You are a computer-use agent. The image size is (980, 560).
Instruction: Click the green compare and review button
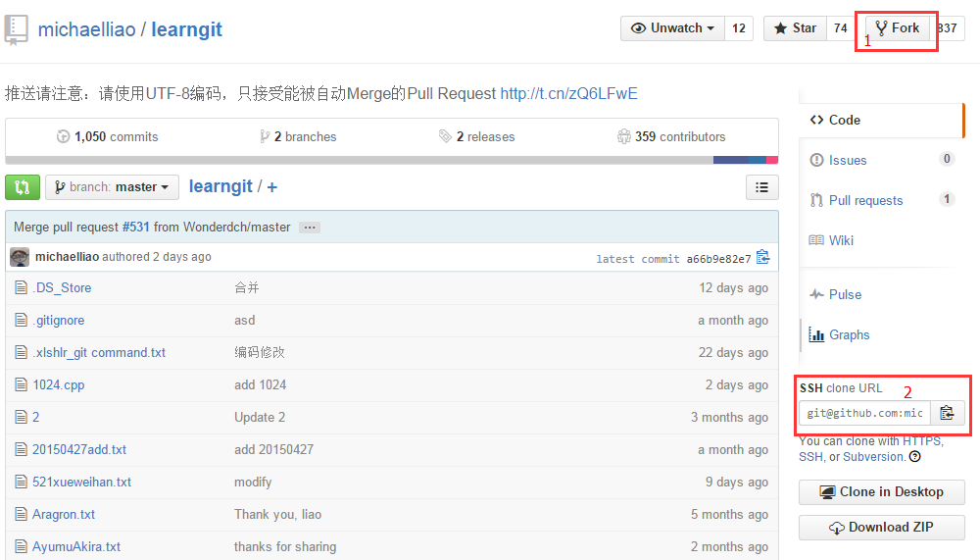coord(23,187)
